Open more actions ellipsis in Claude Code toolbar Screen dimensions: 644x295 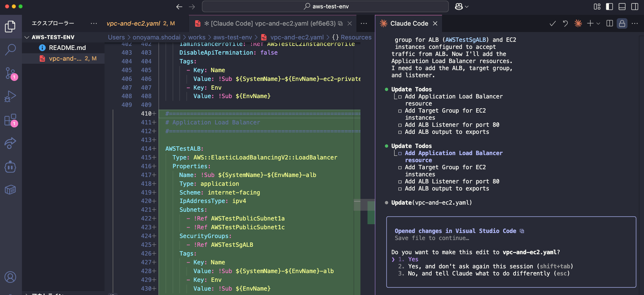tap(635, 24)
